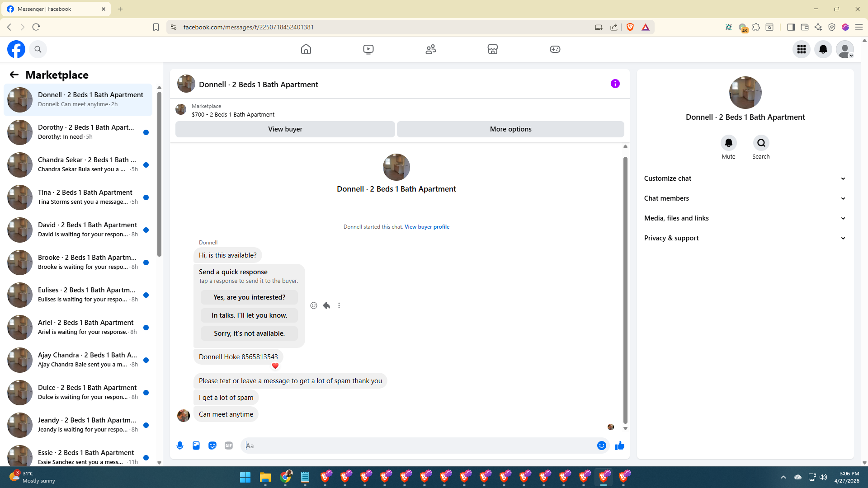The width and height of the screenshot is (868, 488).
Task: Open Ajay Chandra's conversation
Action: (x=78, y=360)
